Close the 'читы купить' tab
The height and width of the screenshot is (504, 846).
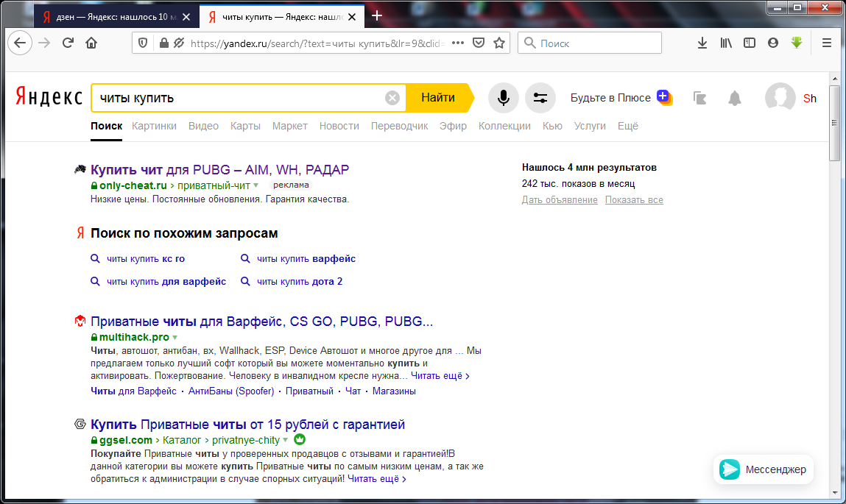352,17
